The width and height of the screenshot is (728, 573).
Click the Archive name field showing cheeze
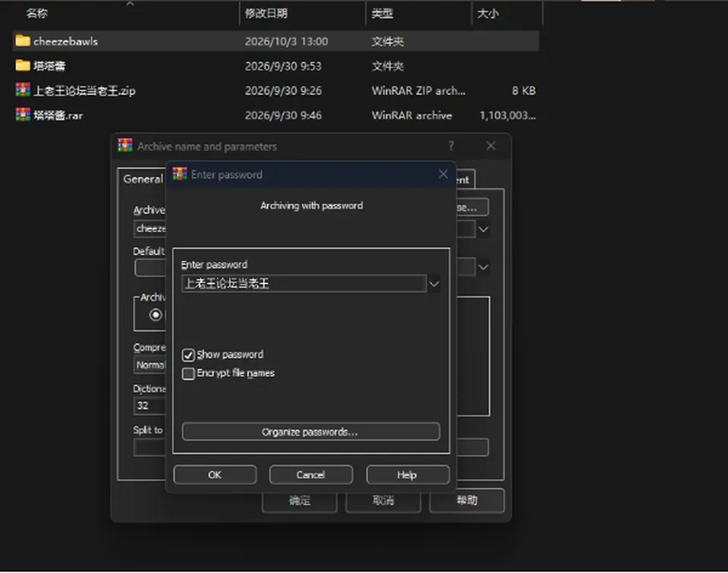[x=150, y=228]
